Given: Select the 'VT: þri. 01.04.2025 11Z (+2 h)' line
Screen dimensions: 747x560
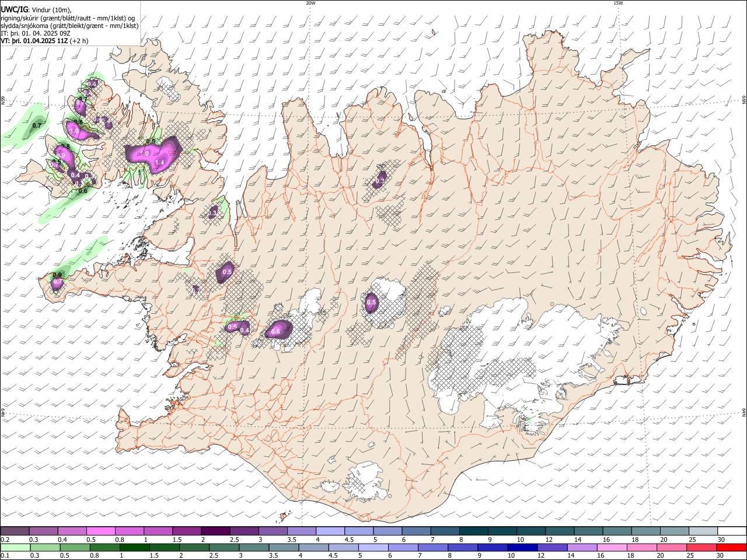Looking at the screenshot, I should pos(45,41).
